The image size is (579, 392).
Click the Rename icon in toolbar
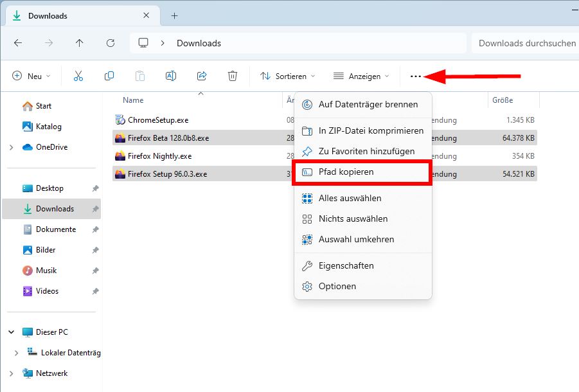coord(170,76)
